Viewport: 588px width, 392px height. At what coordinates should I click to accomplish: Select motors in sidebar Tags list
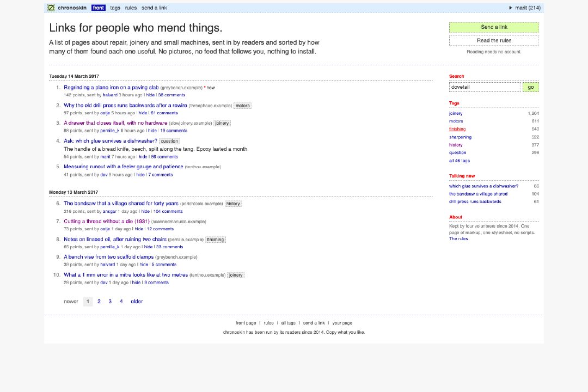(456, 121)
